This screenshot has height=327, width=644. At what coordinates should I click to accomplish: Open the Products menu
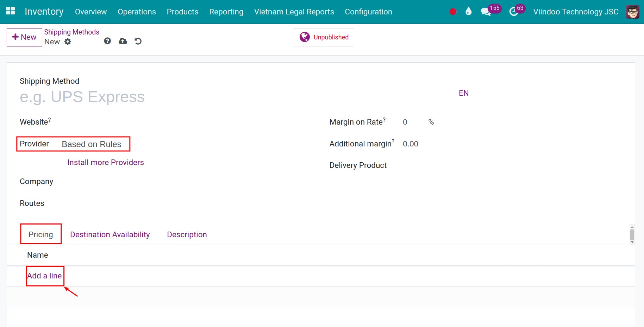[182, 12]
